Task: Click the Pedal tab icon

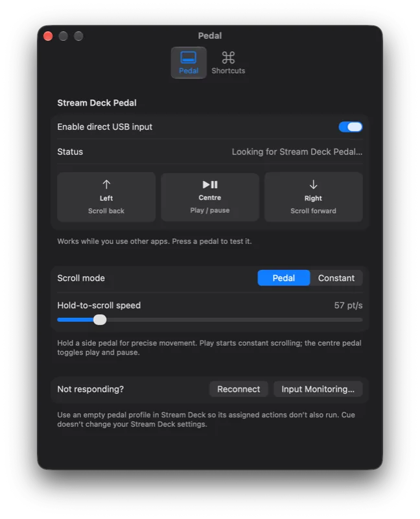Action: pyautogui.click(x=188, y=57)
